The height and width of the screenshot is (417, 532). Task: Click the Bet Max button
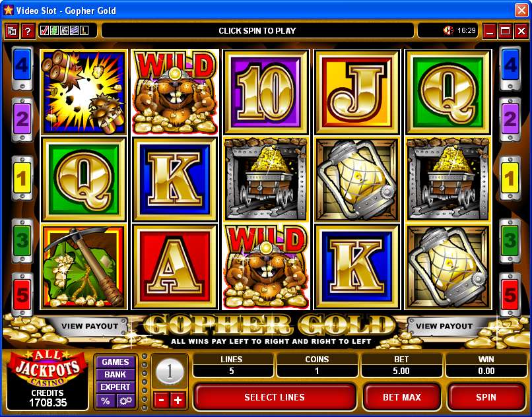tap(402, 397)
